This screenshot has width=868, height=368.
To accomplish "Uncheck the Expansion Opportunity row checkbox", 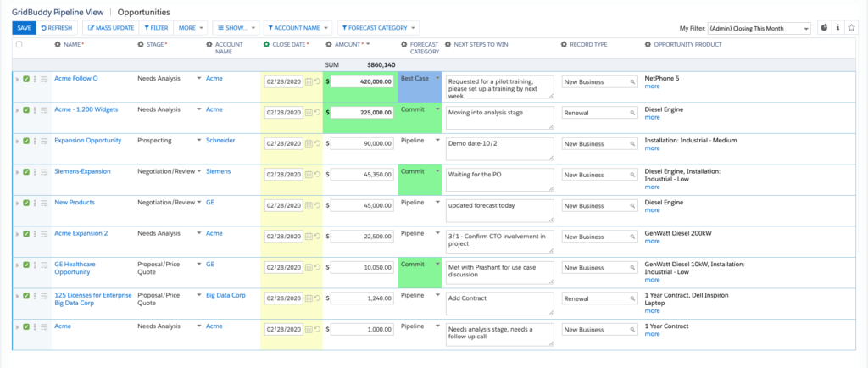I will click(26, 141).
